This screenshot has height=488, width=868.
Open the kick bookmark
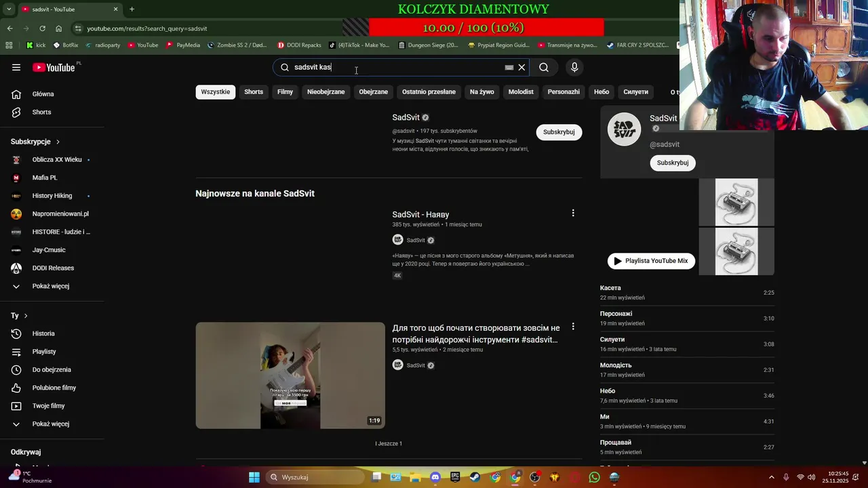36,45
